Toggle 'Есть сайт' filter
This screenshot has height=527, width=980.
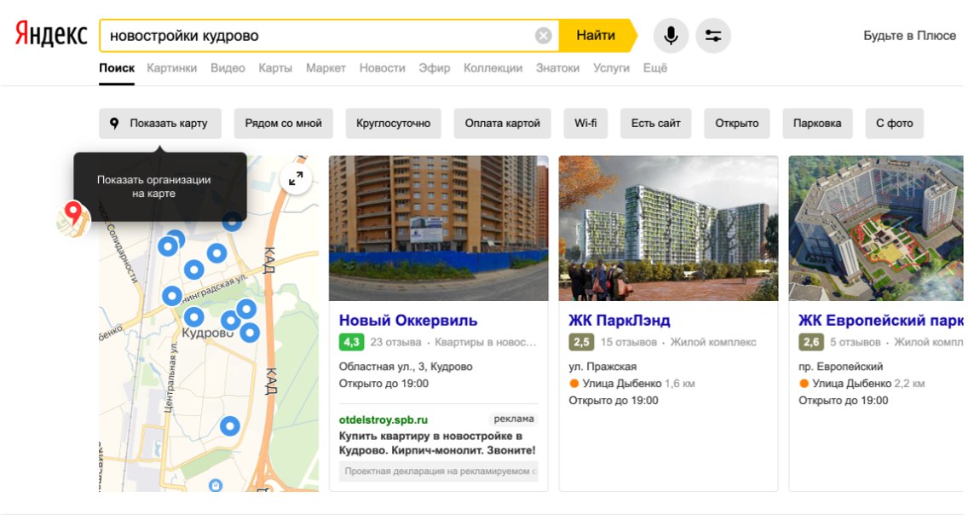(x=655, y=123)
